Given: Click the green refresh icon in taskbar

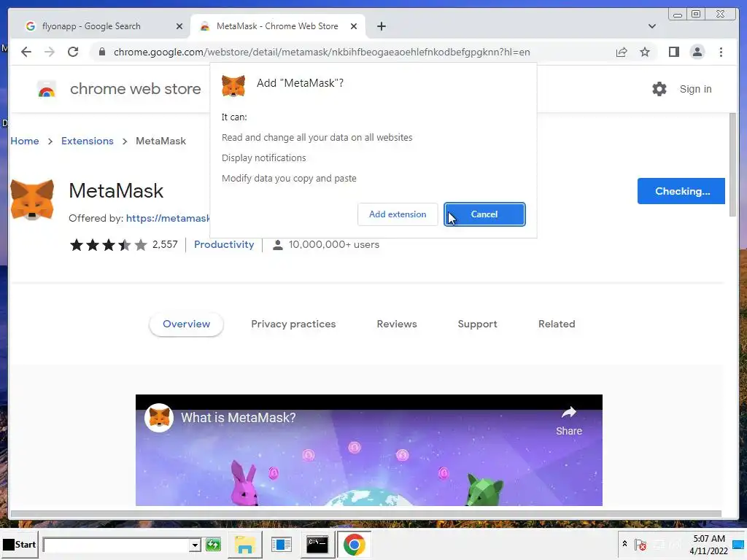Looking at the screenshot, I should [214, 545].
